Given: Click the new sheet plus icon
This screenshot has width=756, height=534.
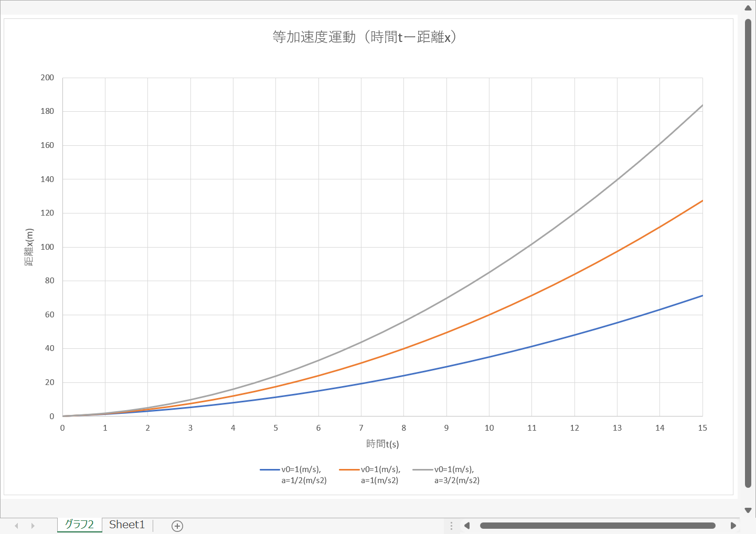Looking at the screenshot, I should 177,526.
